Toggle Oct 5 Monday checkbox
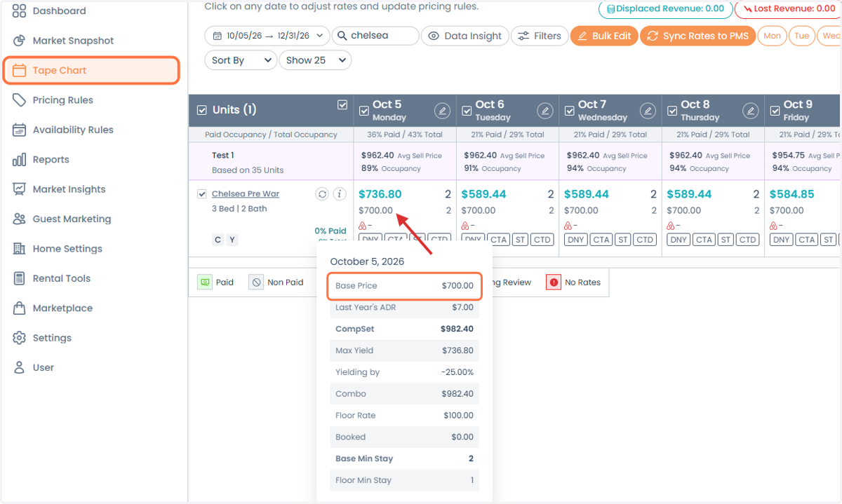The height and width of the screenshot is (504, 842). pos(364,111)
